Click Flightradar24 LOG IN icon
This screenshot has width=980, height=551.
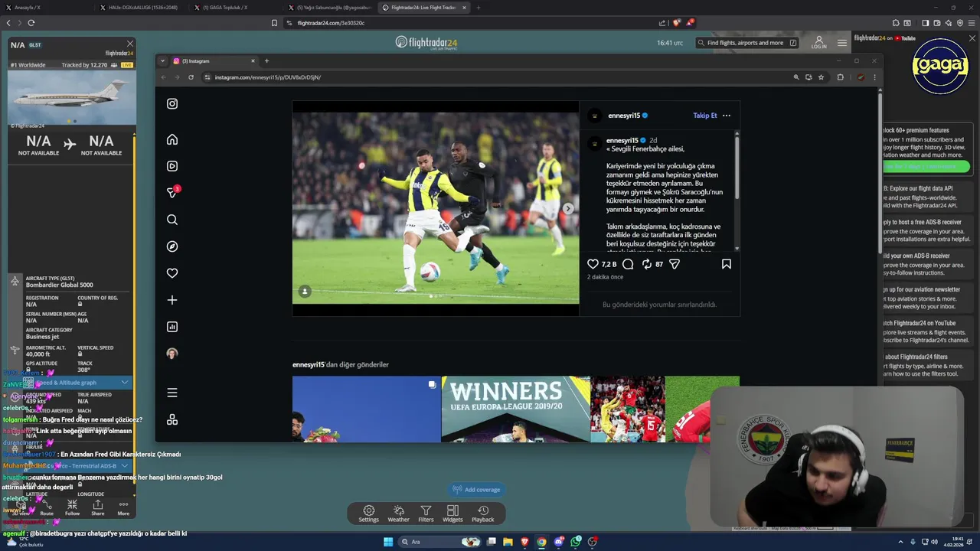(x=818, y=42)
